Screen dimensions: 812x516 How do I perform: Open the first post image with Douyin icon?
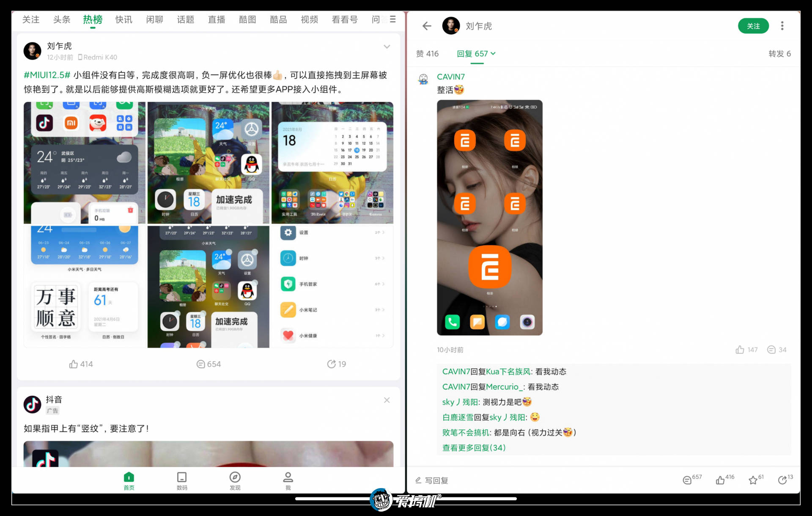[x=85, y=163]
